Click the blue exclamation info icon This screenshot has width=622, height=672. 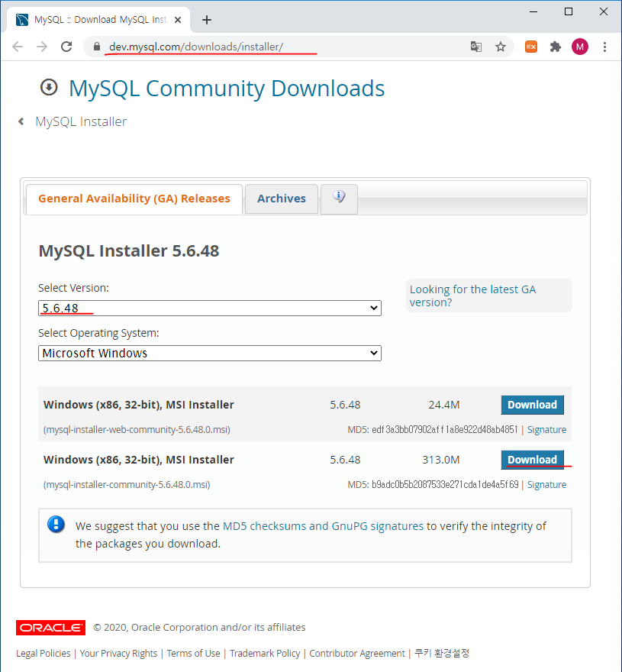coord(56,524)
